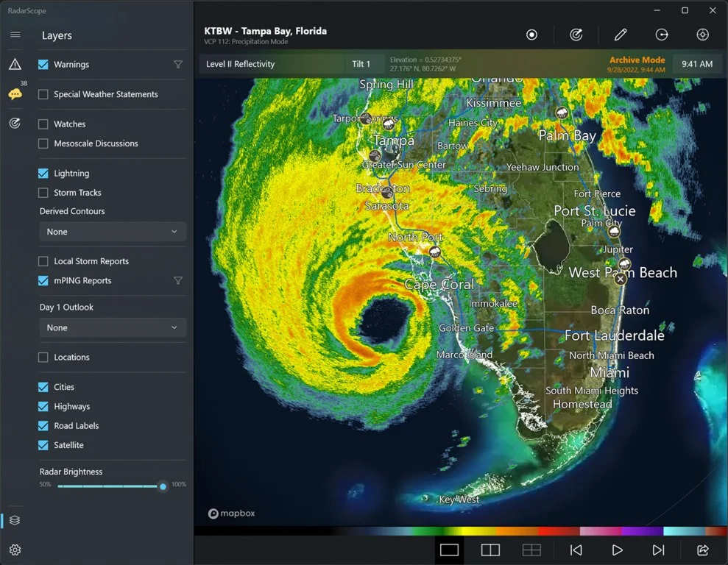Uncheck mPING Reports checkbox
728x565 pixels.
coord(43,280)
